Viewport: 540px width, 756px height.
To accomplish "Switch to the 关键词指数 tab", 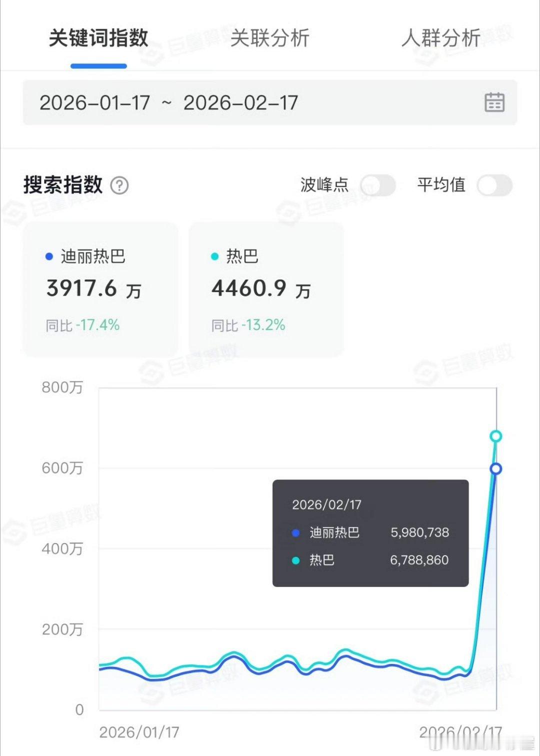I will (98, 38).
